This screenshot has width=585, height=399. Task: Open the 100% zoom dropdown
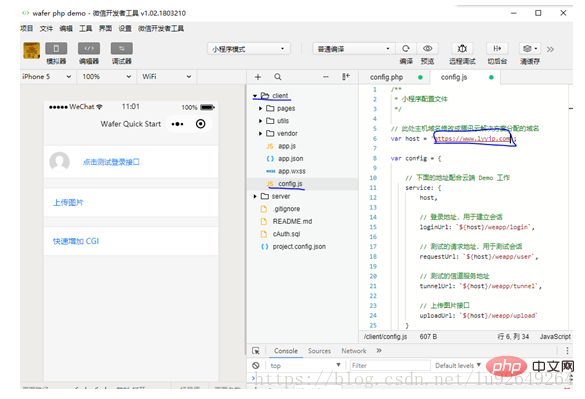pyautogui.click(x=107, y=77)
